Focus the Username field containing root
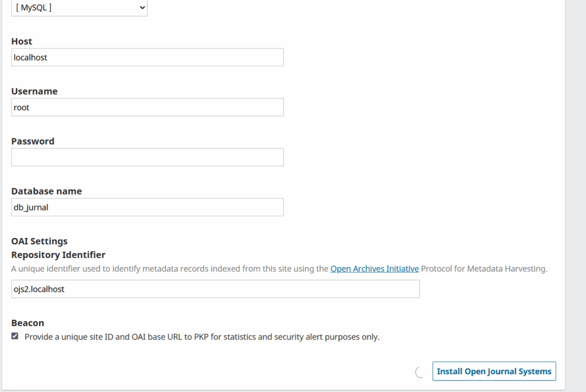The width and height of the screenshot is (586, 392). click(147, 107)
